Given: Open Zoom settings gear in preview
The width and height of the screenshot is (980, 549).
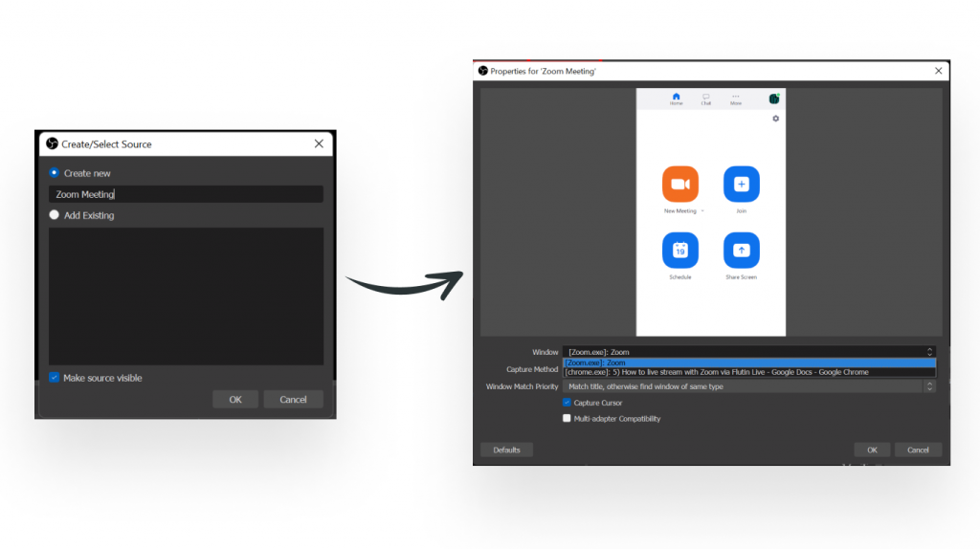Looking at the screenshot, I should pos(775,118).
